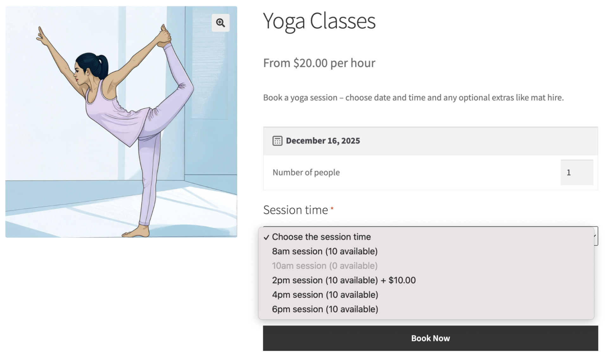Open the yoga pose product image
This screenshot has height=364, width=608.
point(121,122)
